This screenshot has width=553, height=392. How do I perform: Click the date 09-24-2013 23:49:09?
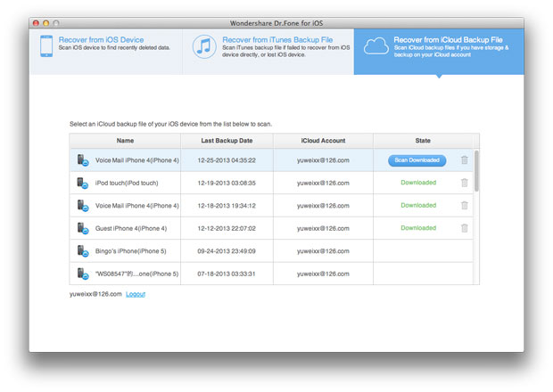point(227,251)
